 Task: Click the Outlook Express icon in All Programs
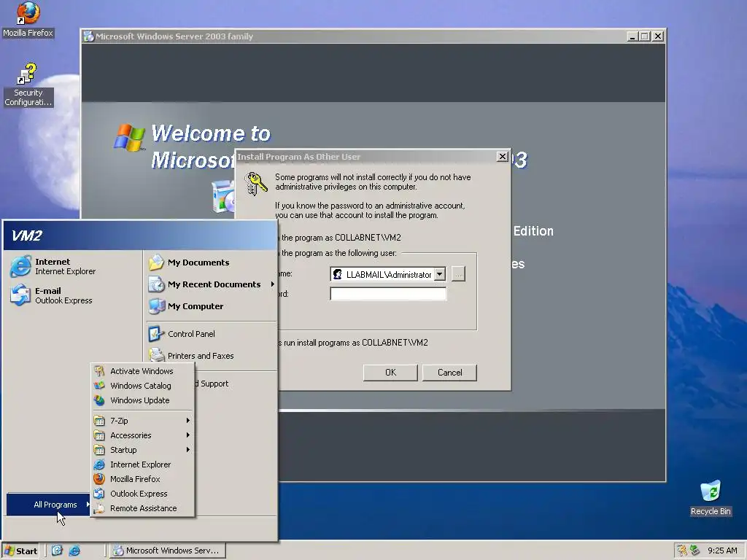[x=99, y=494]
